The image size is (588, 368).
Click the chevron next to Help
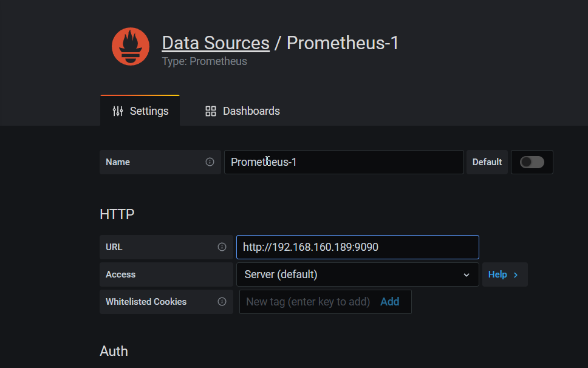tap(516, 274)
